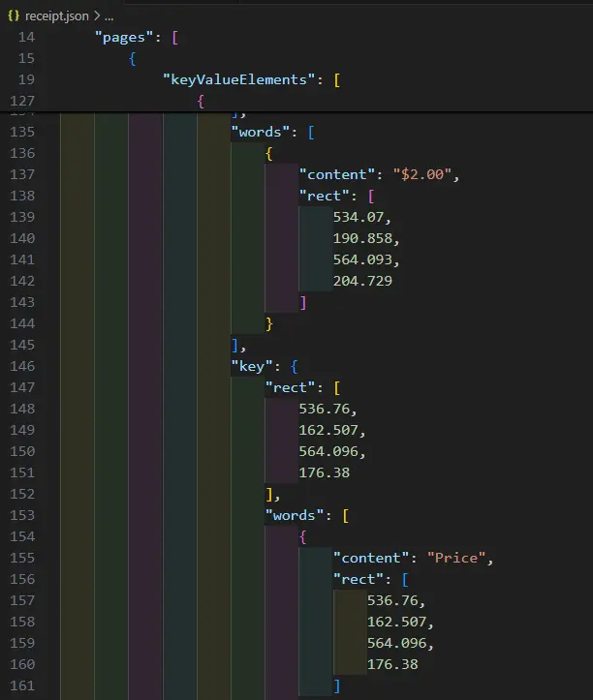Click line number 135 in the gutter

tap(22, 132)
